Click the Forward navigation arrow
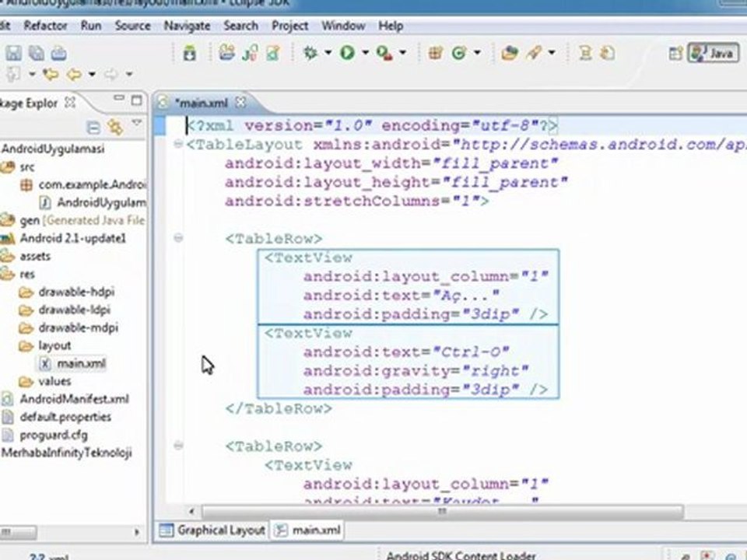The height and width of the screenshot is (560, 747). point(110,75)
